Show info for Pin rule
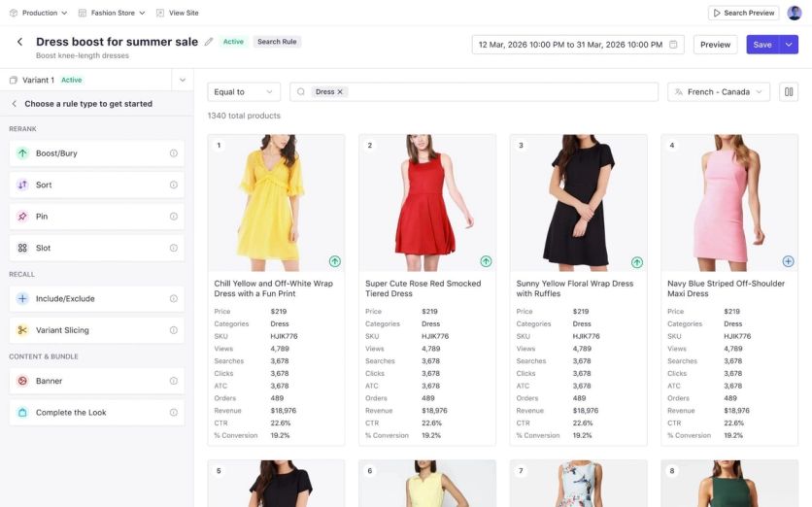 pos(174,217)
